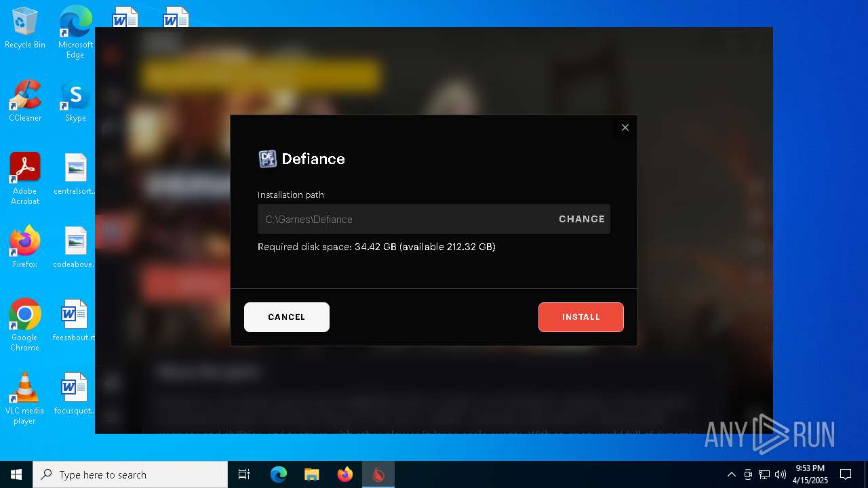This screenshot has height=488, width=868.
Task: Open Task View from the taskbar
Action: tap(244, 474)
